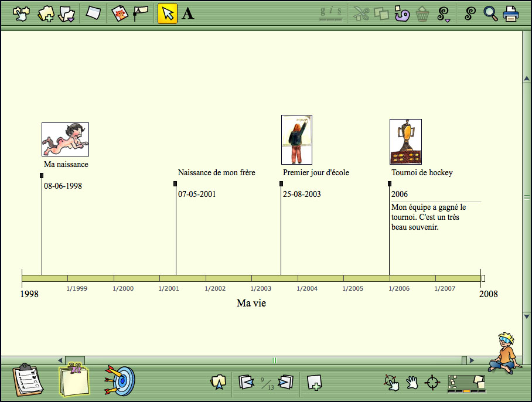Click the timeline start year '1998'
Viewport: 532px width, 402px height.
point(29,294)
